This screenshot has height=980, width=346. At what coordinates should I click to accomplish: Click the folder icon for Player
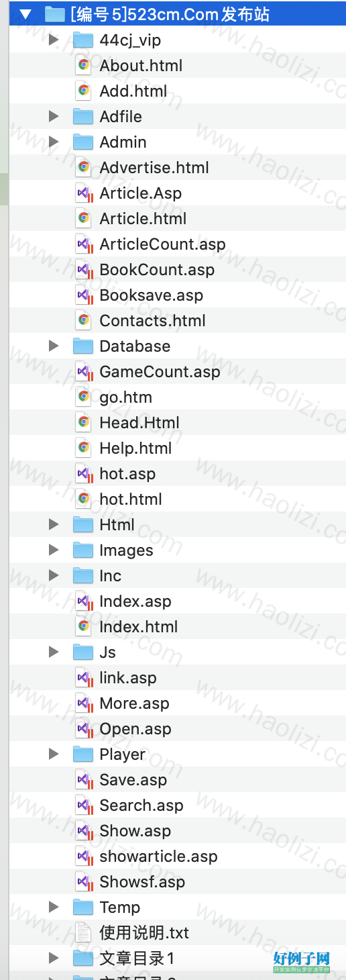coord(83,754)
